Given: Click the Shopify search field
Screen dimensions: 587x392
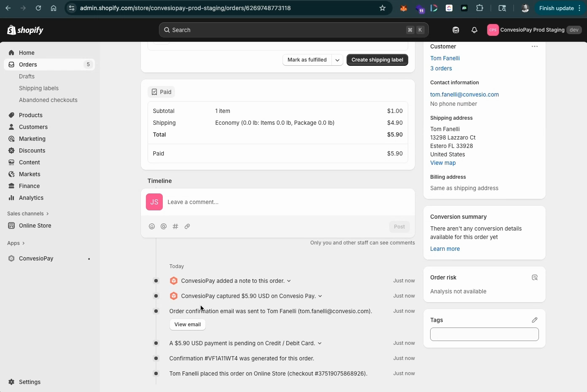Looking at the screenshot, I should (294, 30).
